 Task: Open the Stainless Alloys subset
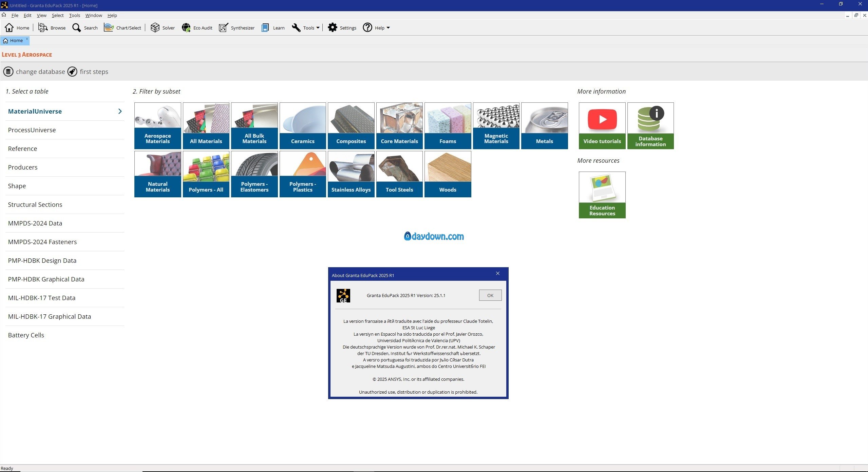pyautogui.click(x=351, y=174)
